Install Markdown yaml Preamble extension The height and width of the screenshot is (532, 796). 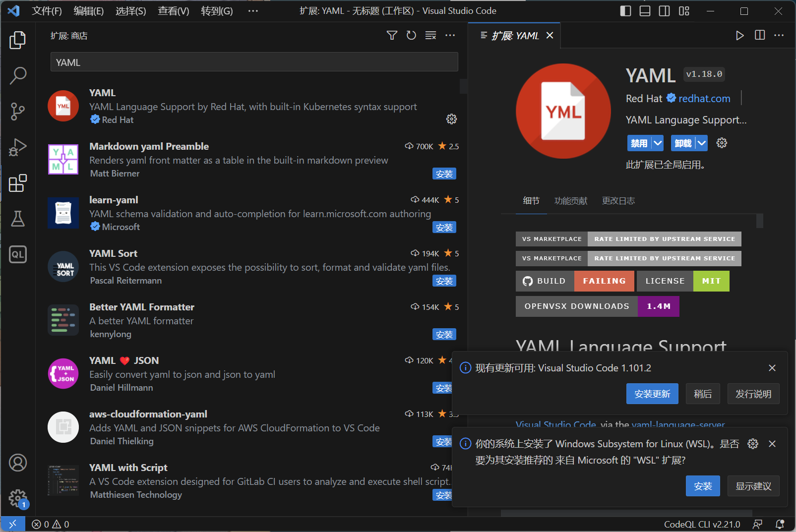click(444, 174)
